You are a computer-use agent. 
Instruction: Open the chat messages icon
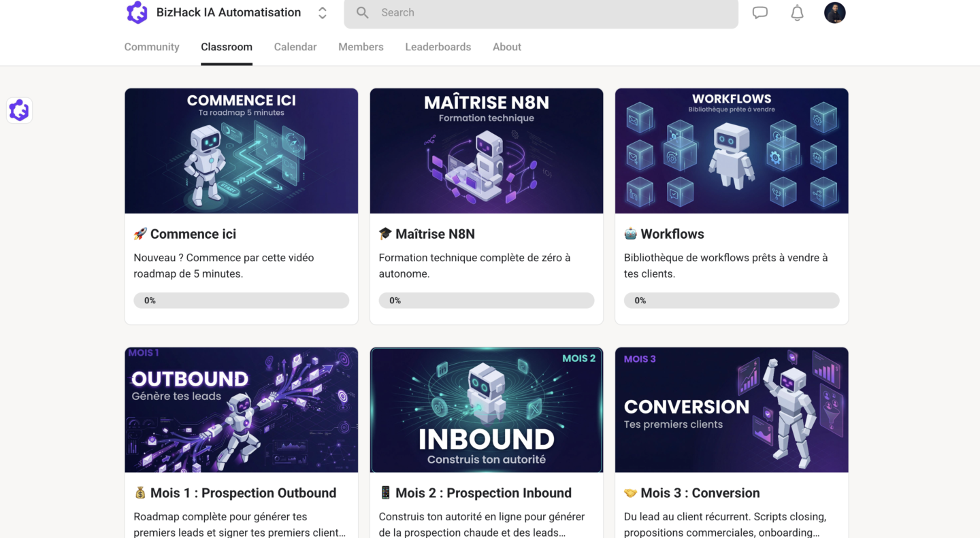point(759,13)
